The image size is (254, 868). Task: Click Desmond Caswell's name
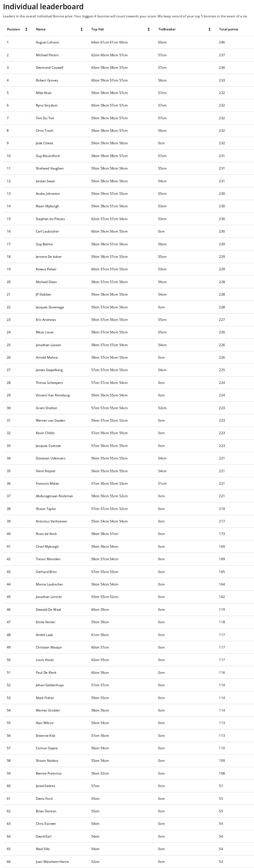point(49,68)
